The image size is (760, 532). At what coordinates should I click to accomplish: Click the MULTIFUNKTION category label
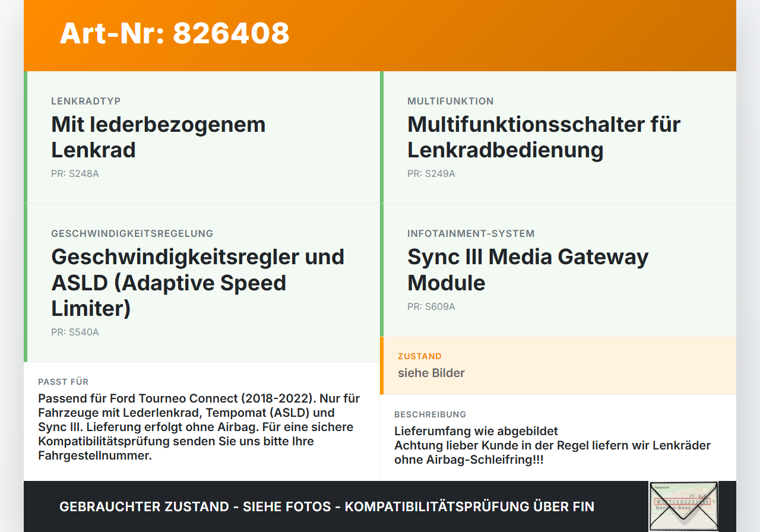[451, 101]
